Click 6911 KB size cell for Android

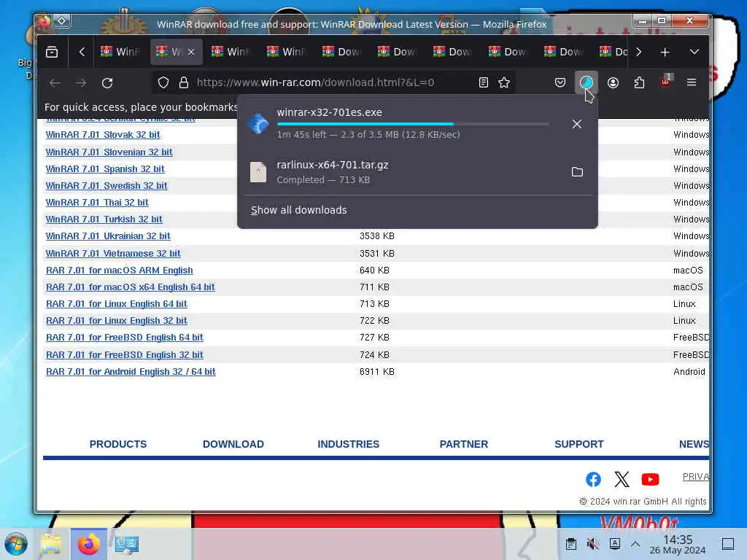[377, 371]
